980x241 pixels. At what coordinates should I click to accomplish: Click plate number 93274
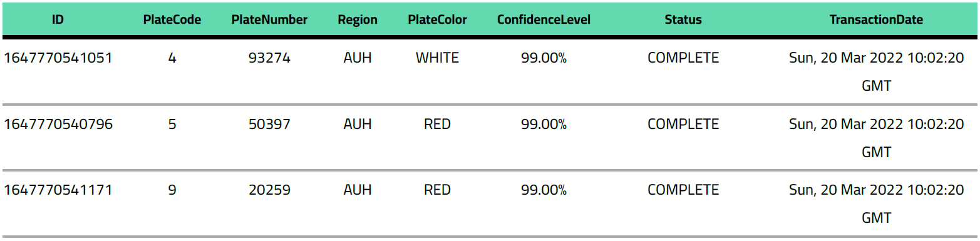coord(269,58)
